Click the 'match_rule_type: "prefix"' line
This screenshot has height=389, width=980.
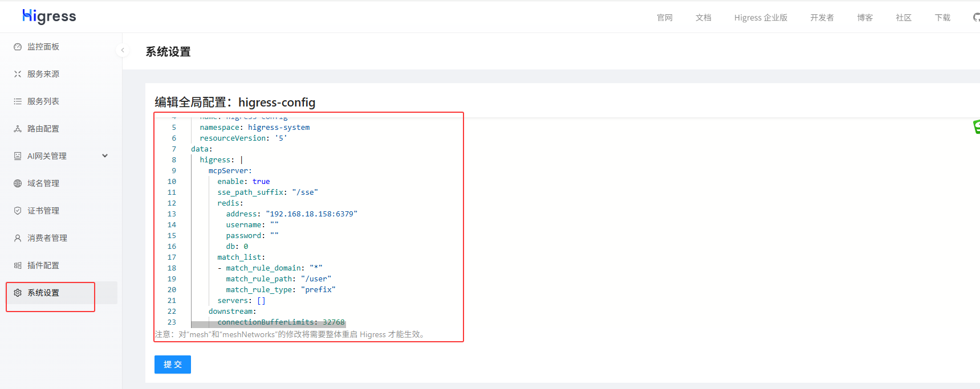(281, 290)
